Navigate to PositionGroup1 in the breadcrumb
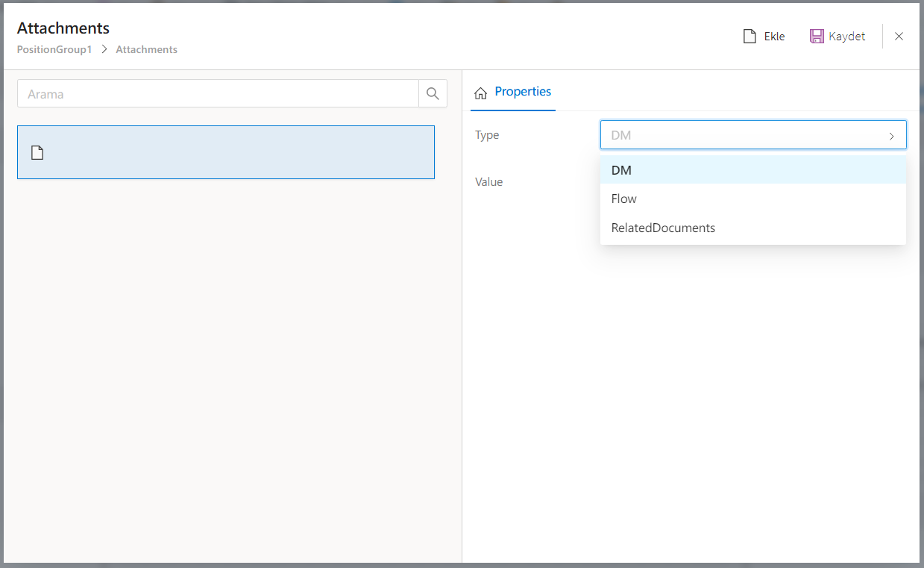This screenshot has height=568, width=924. click(54, 50)
